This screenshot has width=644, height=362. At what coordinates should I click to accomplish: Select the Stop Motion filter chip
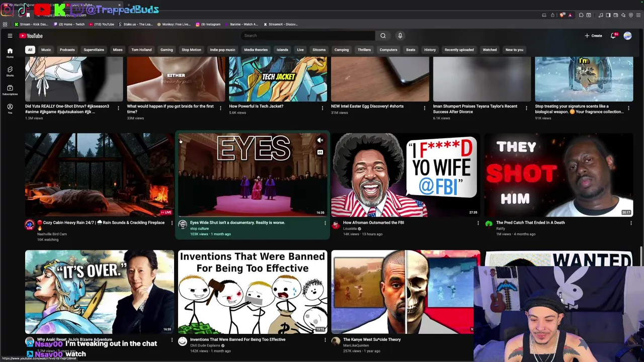click(x=191, y=50)
